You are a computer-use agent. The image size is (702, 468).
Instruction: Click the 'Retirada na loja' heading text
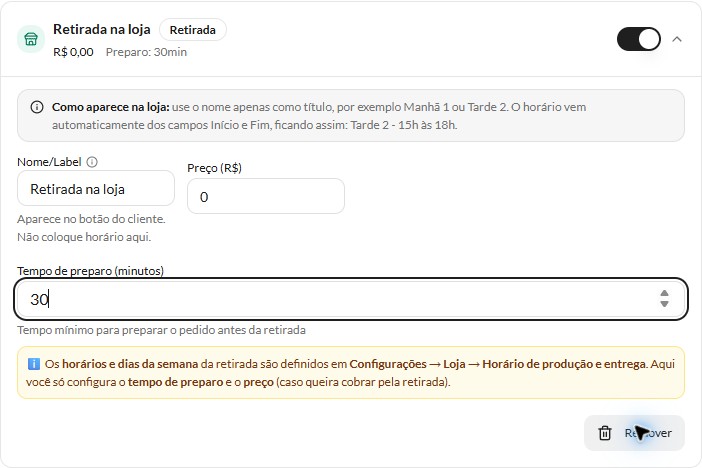pos(102,30)
